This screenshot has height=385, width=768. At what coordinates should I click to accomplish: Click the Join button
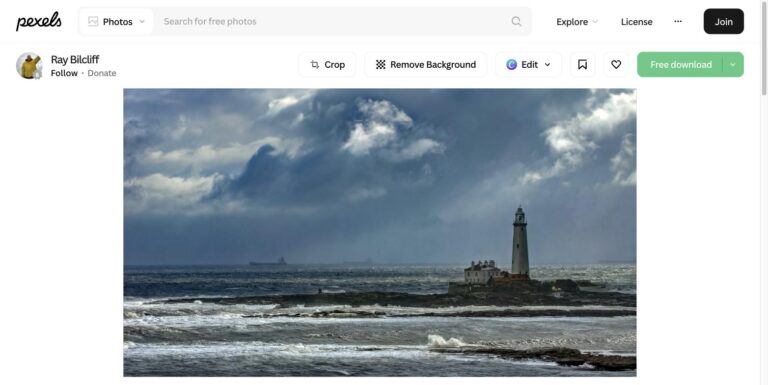[723, 22]
